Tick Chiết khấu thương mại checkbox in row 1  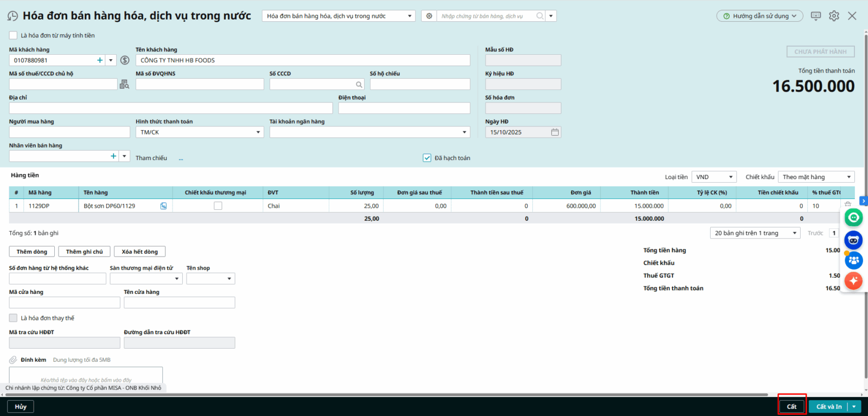[x=218, y=206]
